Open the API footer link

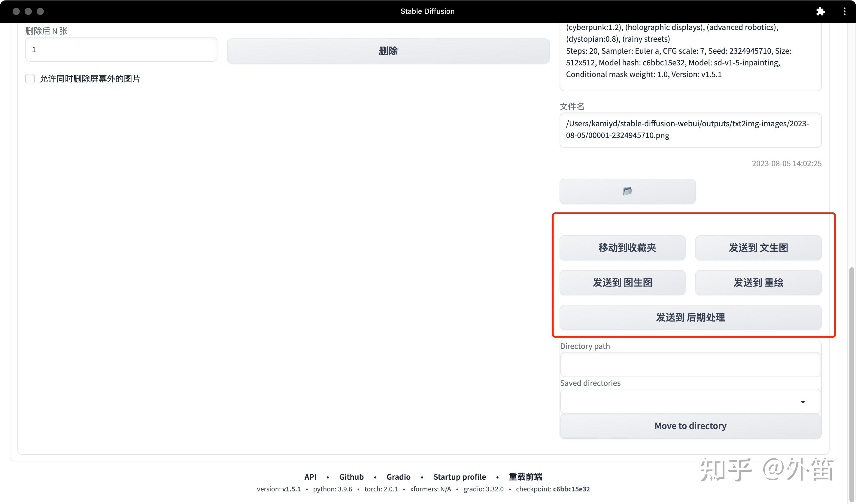(x=310, y=477)
